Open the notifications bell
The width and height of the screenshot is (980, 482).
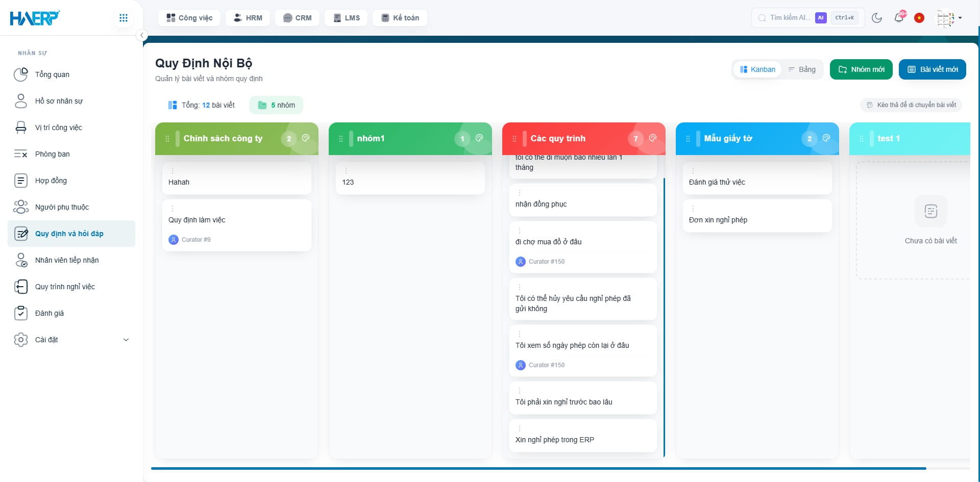pos(899,18)
